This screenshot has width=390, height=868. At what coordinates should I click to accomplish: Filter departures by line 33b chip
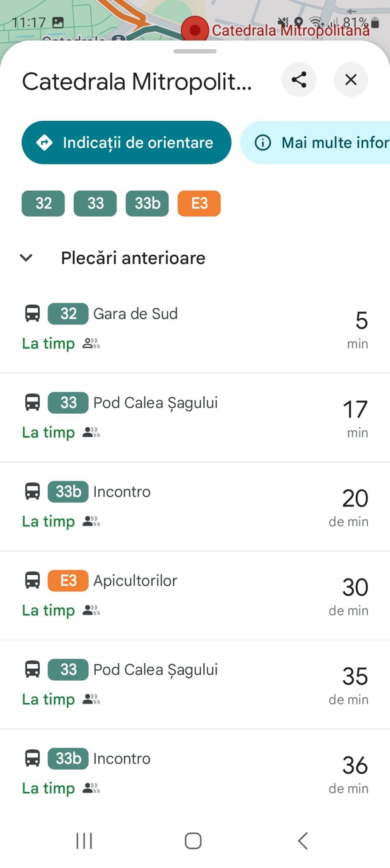(x=147, y=203)
